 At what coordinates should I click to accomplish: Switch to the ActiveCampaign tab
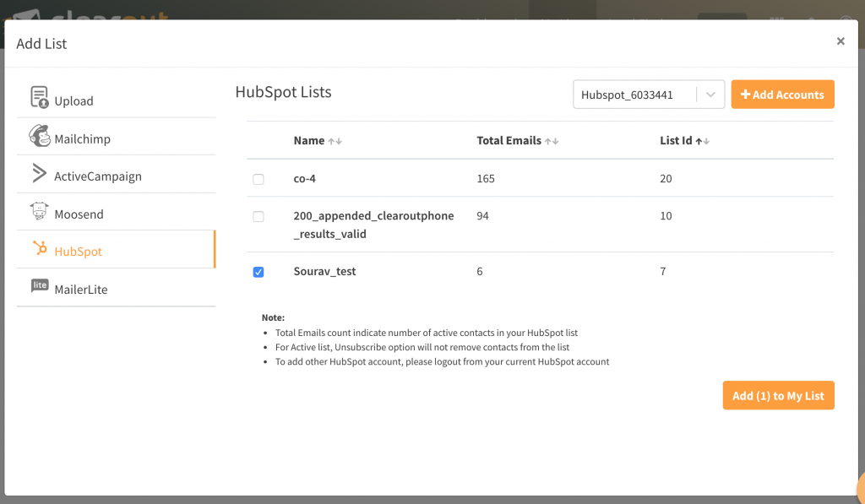click(116, 174)
